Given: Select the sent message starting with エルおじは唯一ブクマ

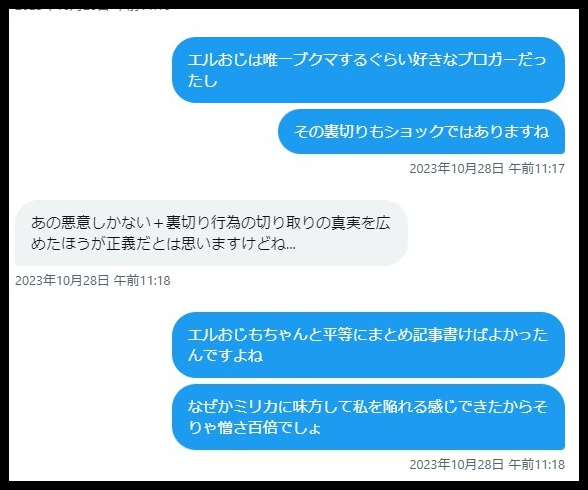Looking at the screenshot, I should [368, 70].
